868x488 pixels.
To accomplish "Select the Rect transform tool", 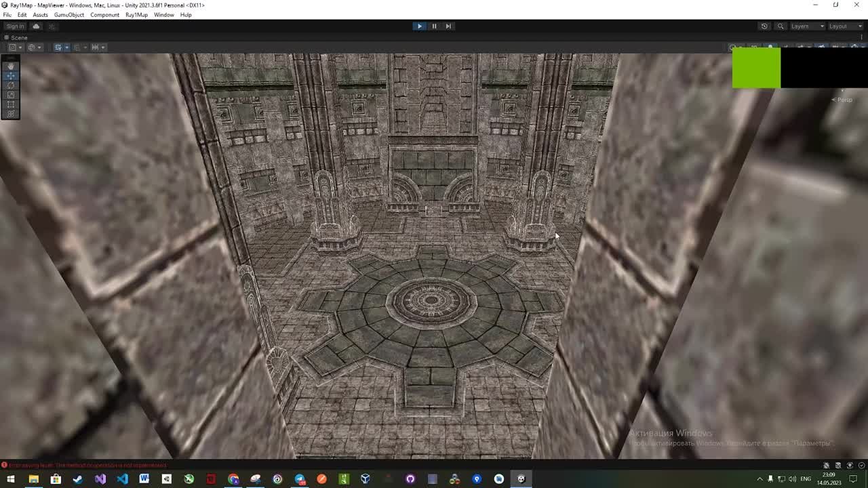I will click(10, 104).
